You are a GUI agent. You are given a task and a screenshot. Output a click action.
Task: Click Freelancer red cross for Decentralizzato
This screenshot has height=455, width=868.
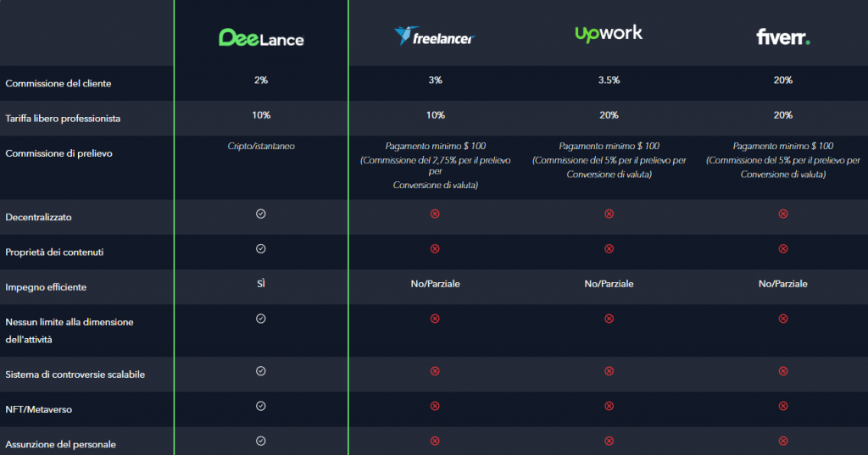pyautogui.click(x=435, y=214)
